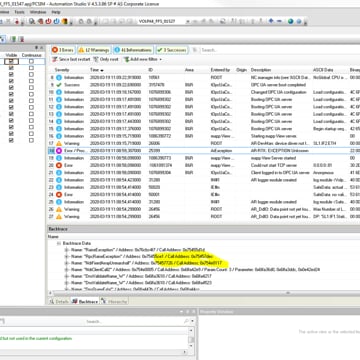Toggle Continuous checkbox in the first logger row
This screenshot has width=360, height=360.
click(31, 61)
